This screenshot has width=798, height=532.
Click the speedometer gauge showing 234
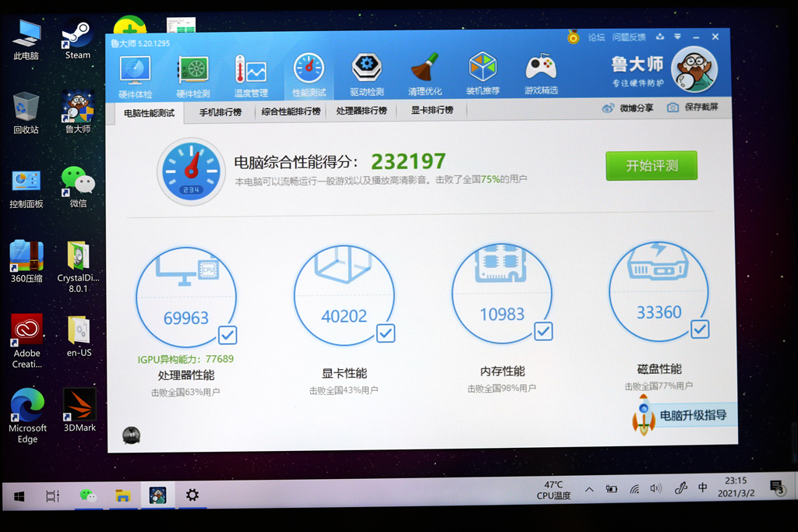pyautogui.click(x=192, y=171)
